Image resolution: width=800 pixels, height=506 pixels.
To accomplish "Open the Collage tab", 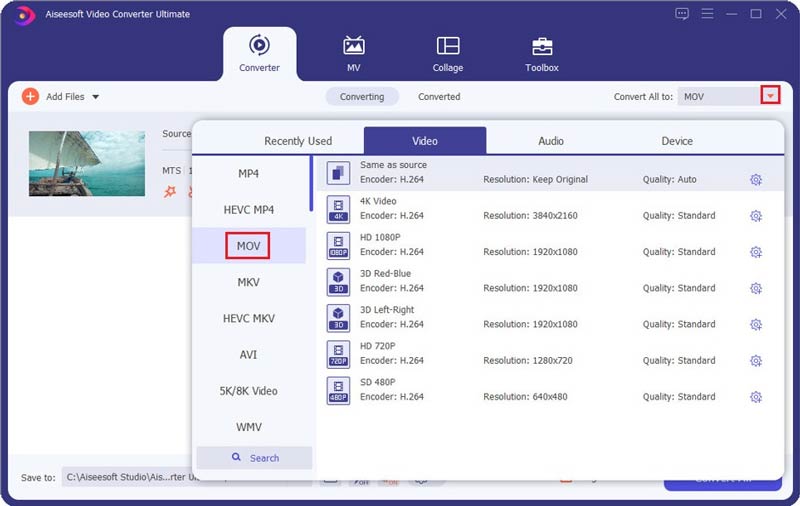I will coord(448,54).
